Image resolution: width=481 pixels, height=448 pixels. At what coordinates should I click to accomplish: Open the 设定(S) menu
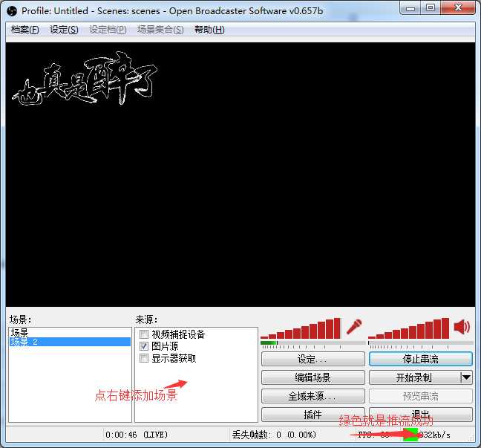pyautogui.click(x=64, y=30)
